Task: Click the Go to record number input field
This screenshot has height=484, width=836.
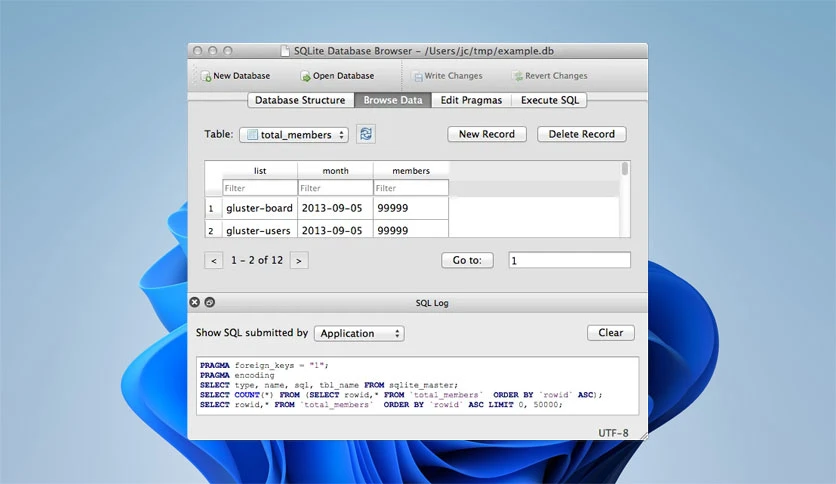Action: (x=569, y=260)
